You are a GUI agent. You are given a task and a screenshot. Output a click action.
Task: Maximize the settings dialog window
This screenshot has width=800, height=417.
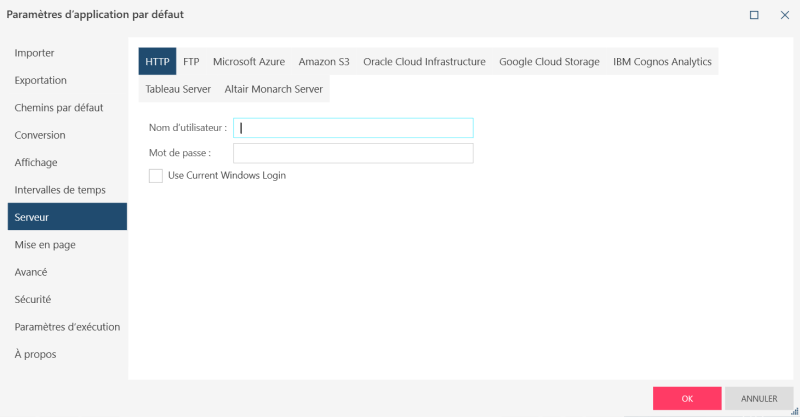point(754,15)
